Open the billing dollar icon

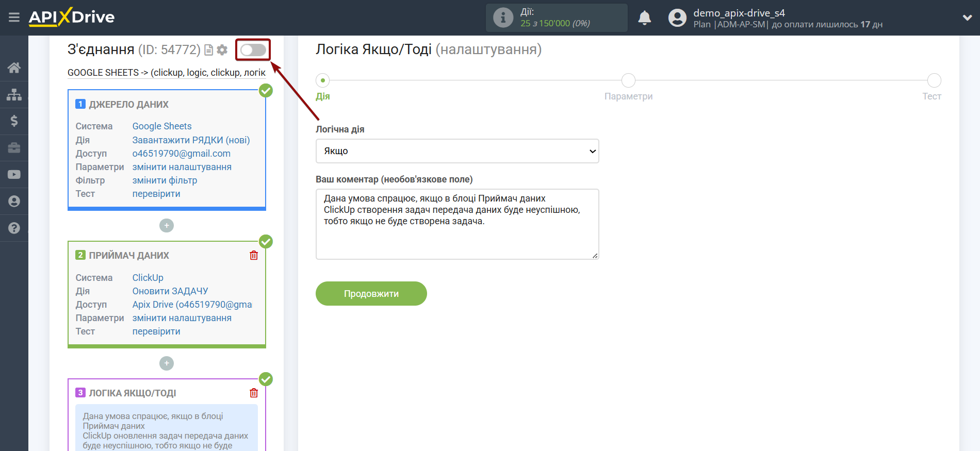coord(14,121)
